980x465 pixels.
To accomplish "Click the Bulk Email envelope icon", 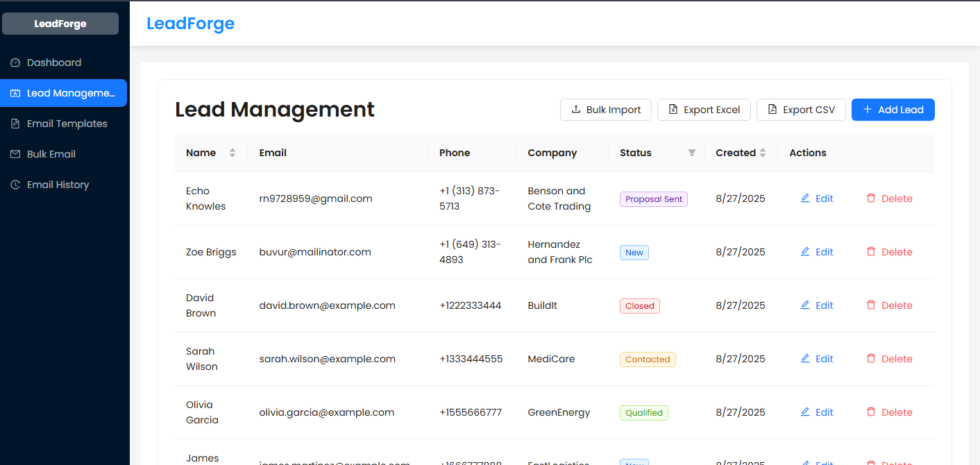I will [15, 154].
